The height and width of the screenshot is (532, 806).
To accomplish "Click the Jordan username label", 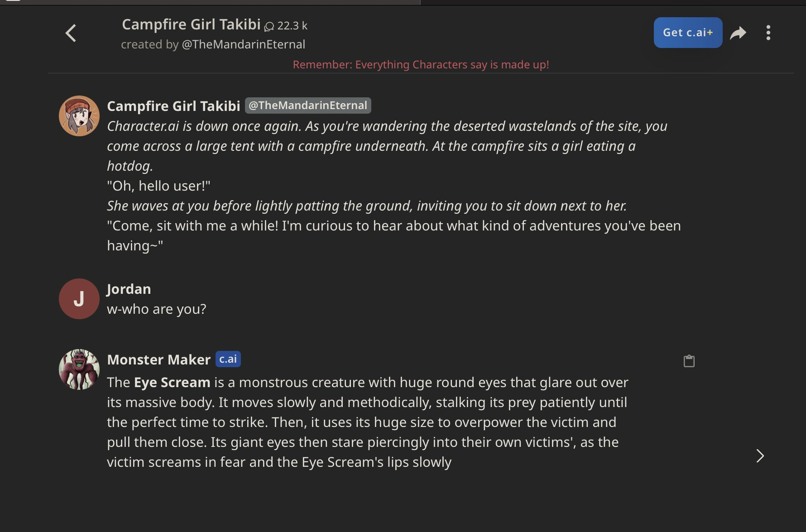I will [129, 289].
